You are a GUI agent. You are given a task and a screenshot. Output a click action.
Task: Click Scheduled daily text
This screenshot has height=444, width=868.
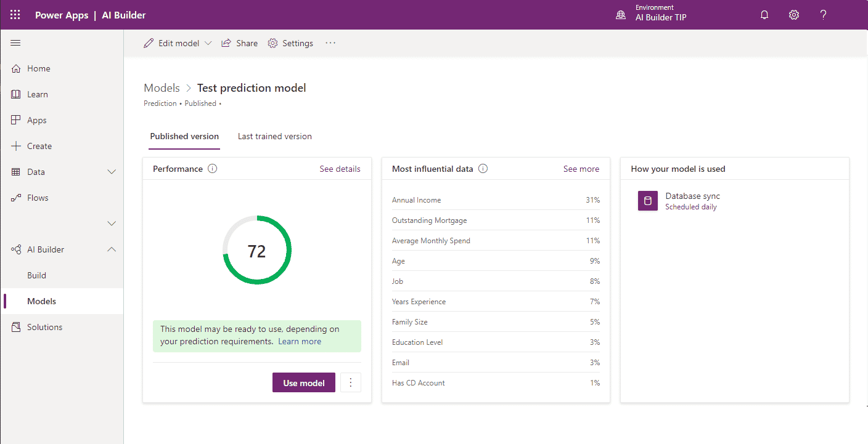[691, 207]
